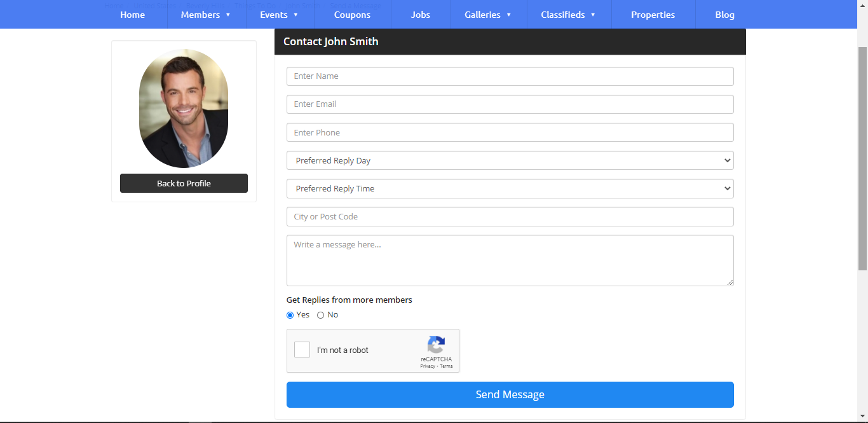Viewport: 868px width, 423px height.
Task: Open the Home page in navigation
Action: pyautogui.click(x=132, y=15)
